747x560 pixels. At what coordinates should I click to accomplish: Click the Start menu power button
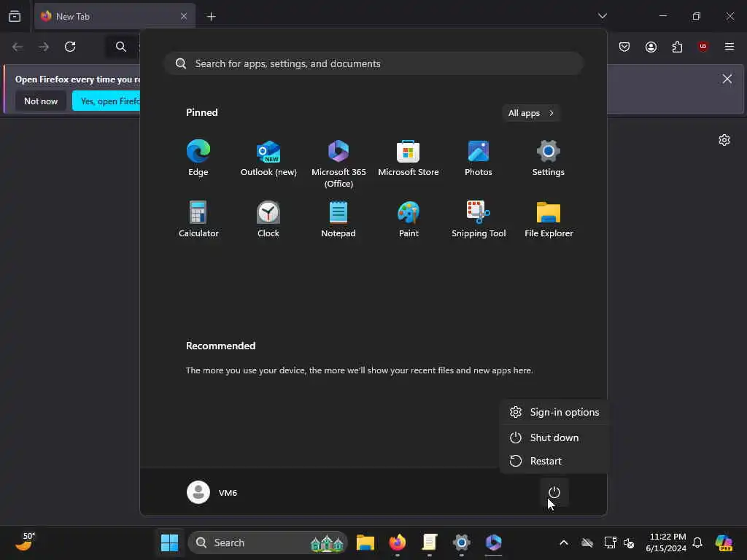554,492
